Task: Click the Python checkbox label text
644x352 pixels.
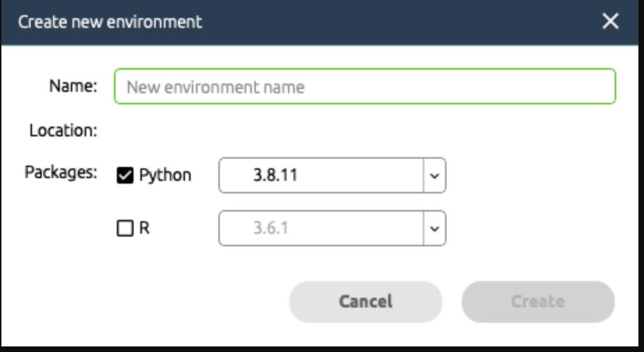Action: coord(165,175)
